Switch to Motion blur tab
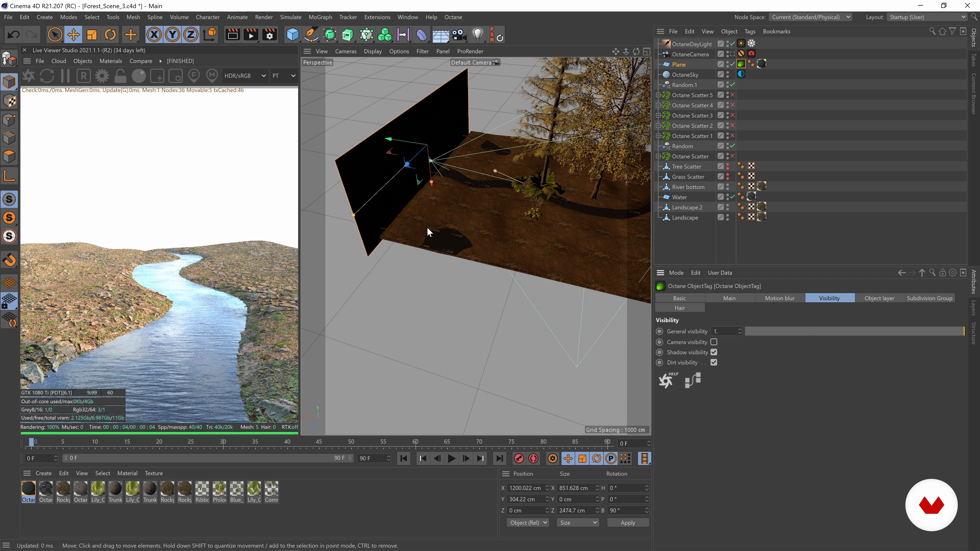The width and height of the screenshot is (980, 551). [779, 298]
